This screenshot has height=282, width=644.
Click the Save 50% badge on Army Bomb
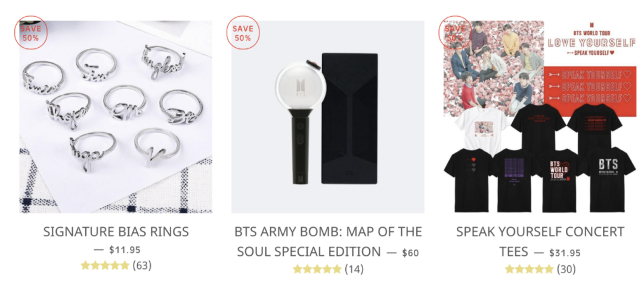tap(243, 33)
